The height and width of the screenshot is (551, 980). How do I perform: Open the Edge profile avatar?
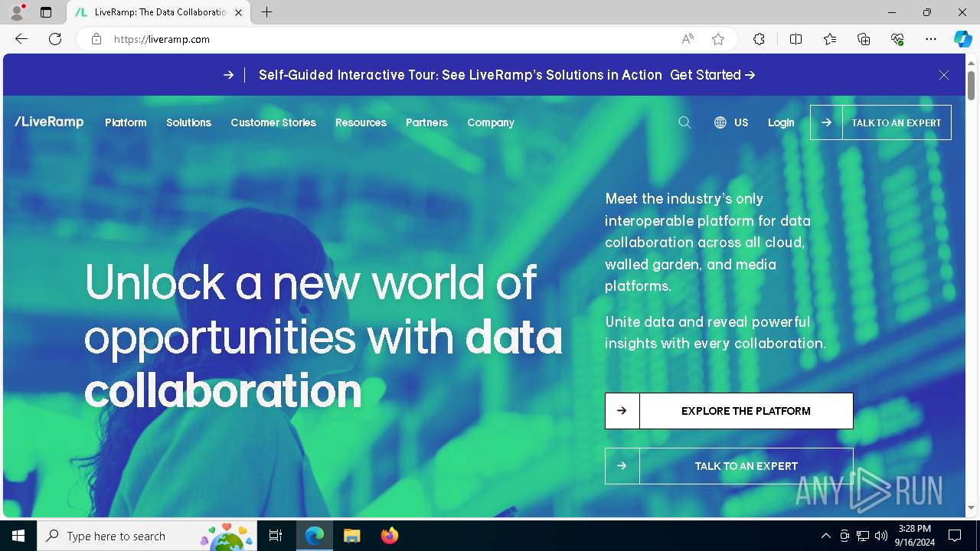tap(17, 12)
